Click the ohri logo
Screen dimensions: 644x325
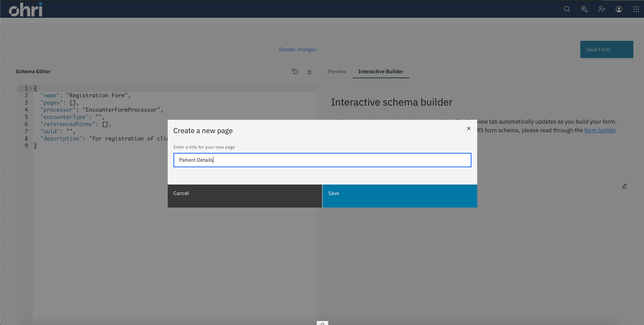coord(26,10)
